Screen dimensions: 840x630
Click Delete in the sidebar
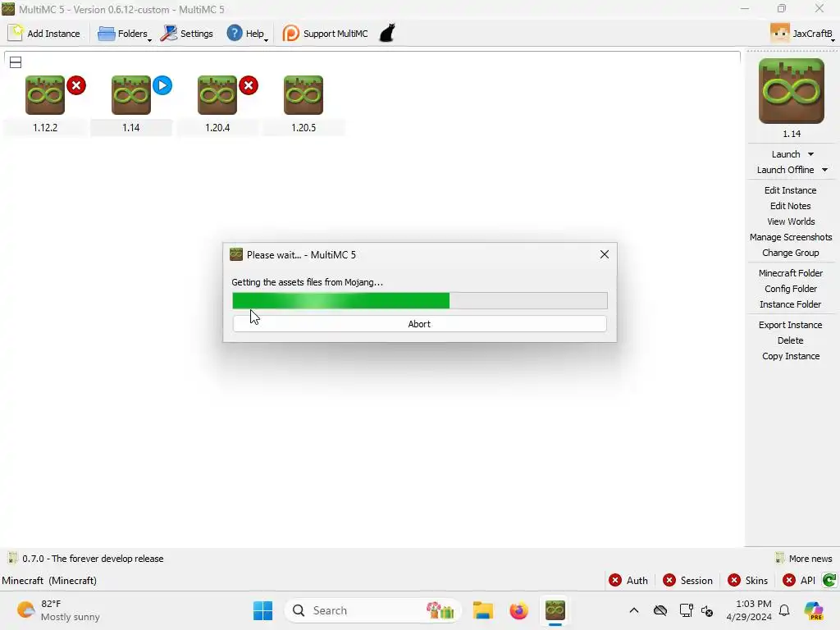[790, 340]
